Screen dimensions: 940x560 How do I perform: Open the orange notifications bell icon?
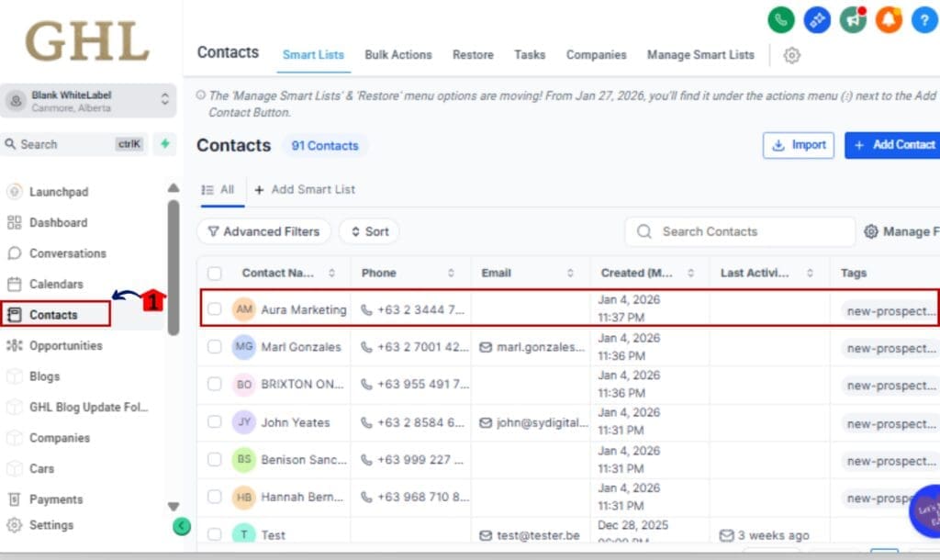888,19
